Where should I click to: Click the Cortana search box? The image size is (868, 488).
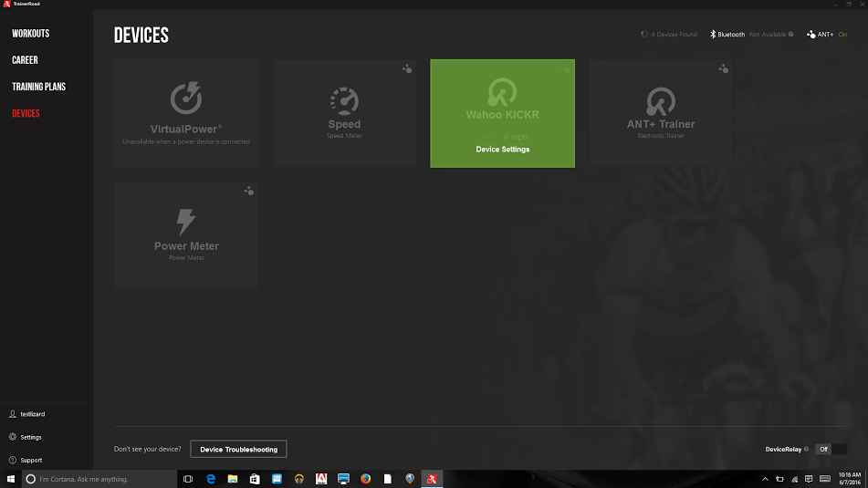tap(99, 479)
